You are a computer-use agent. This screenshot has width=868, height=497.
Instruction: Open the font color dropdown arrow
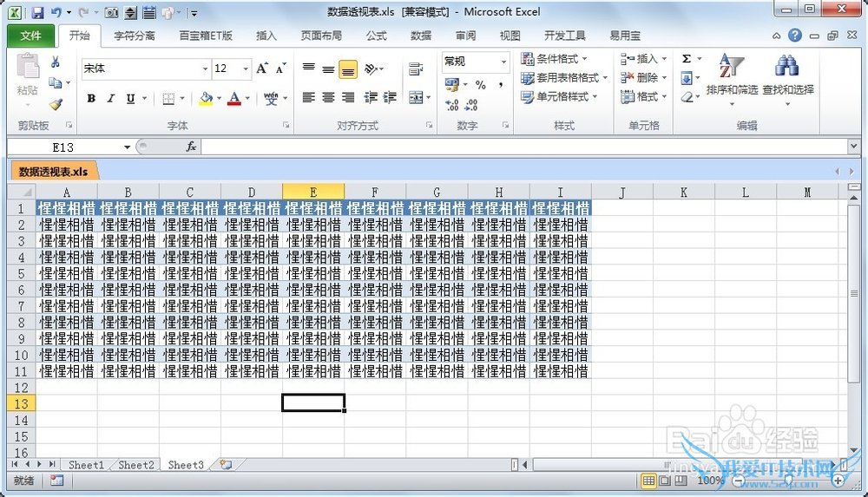pos(247,99)
